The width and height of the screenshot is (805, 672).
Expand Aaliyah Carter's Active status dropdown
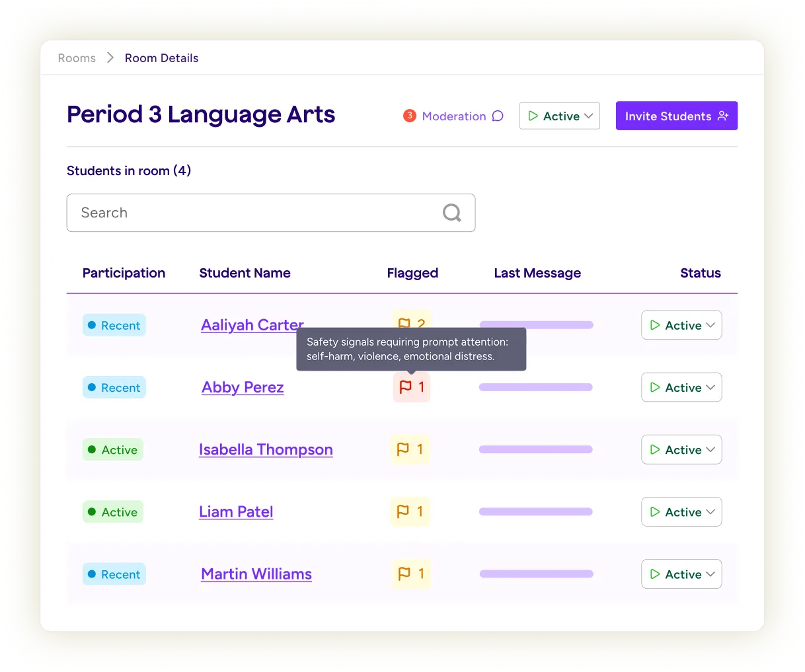pos(681,325)
